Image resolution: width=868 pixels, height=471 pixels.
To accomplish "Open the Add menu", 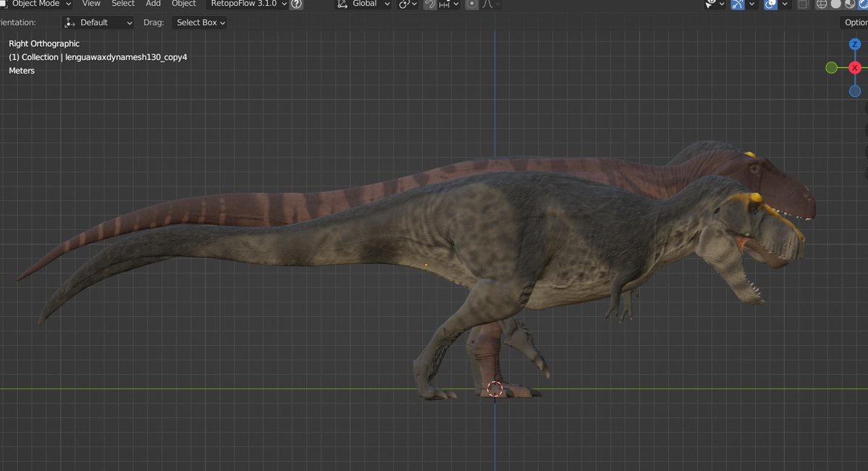I will pyautogui.click(x=153, y=4).
